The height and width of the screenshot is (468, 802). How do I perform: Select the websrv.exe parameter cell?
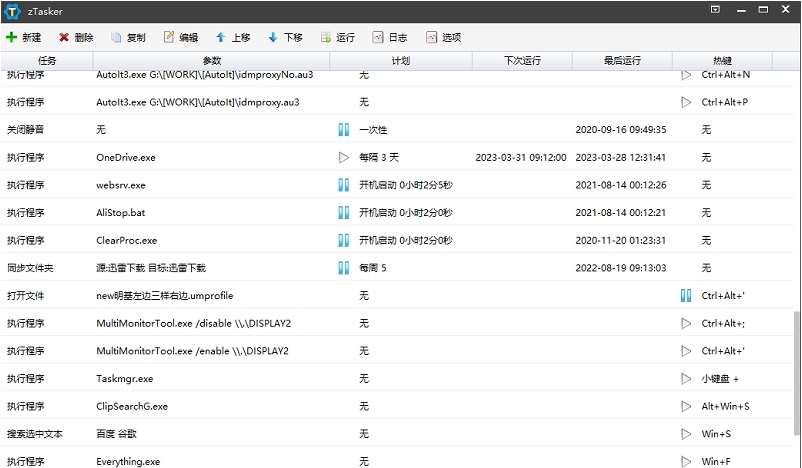(121, 185)
